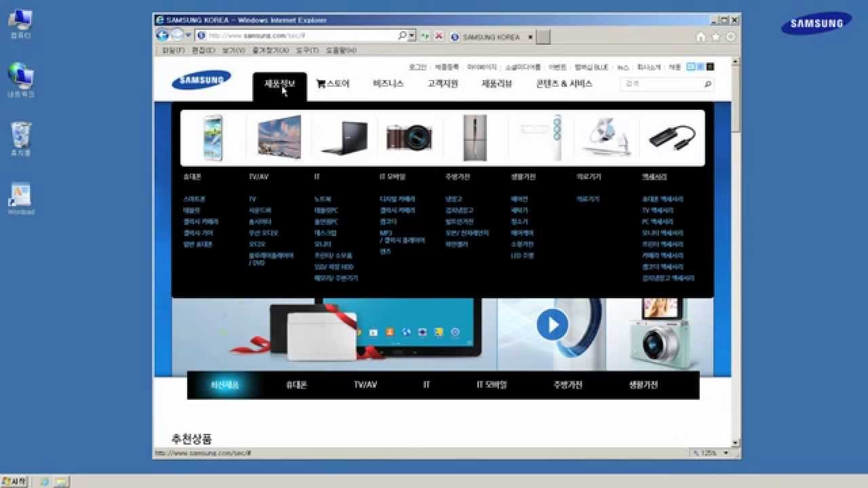Open the file explorer icon on the taskbar
The width and height of the screenshot is (868, 488).
coord(61,481)
